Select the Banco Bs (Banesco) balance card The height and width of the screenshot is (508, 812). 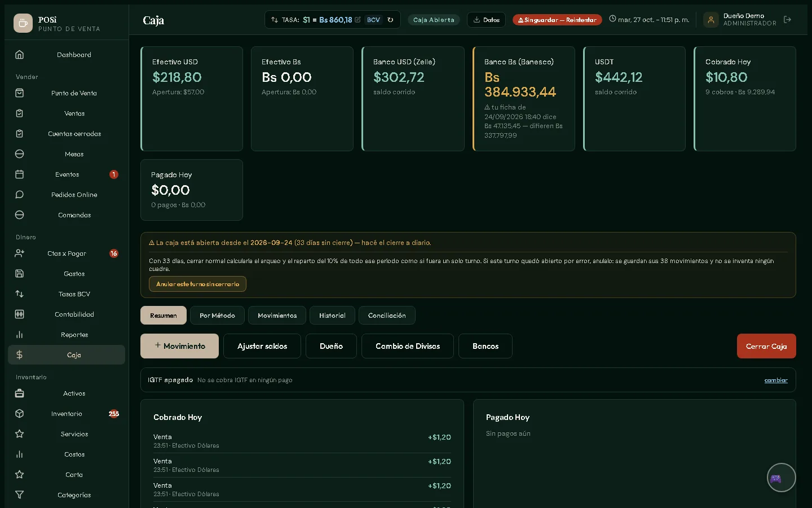click(524, 99)
